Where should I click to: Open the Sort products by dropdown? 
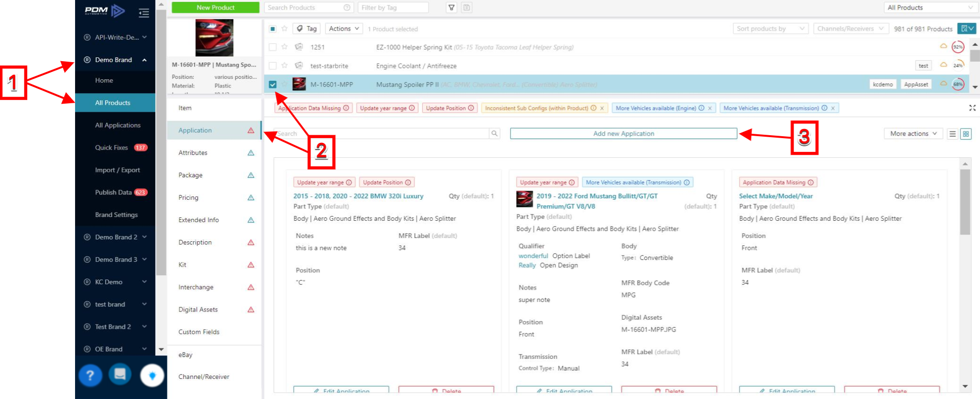(770, 29)
